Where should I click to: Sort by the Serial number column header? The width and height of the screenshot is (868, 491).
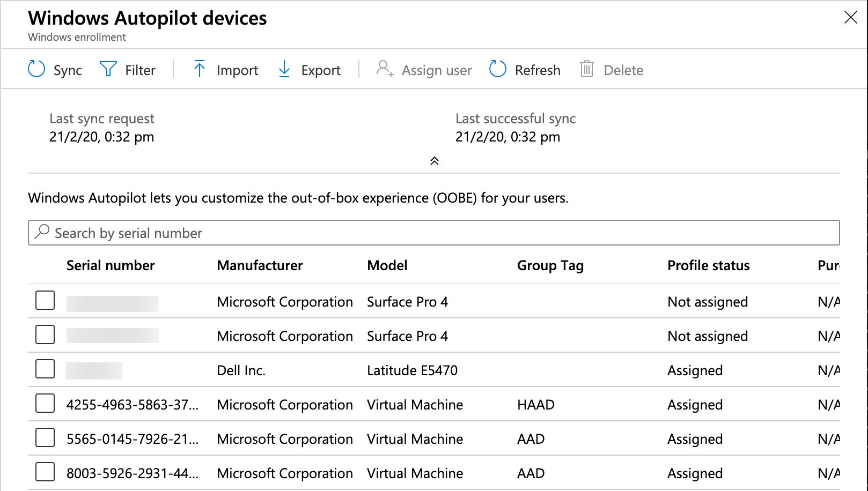coord(111,265)
